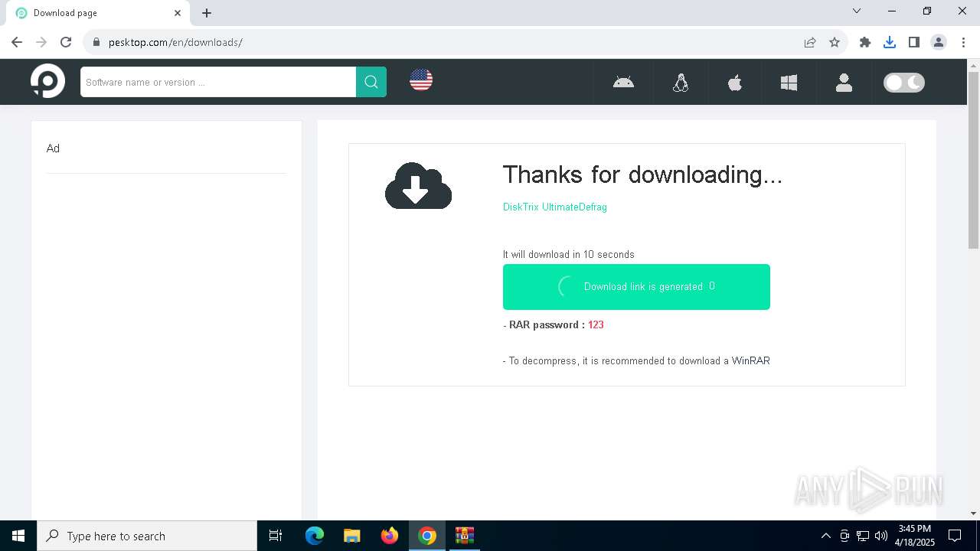Click the teal search magnifier button
The width and height of the screenshot is (980, 551).
pyautogui.click(x=371, y=82)
